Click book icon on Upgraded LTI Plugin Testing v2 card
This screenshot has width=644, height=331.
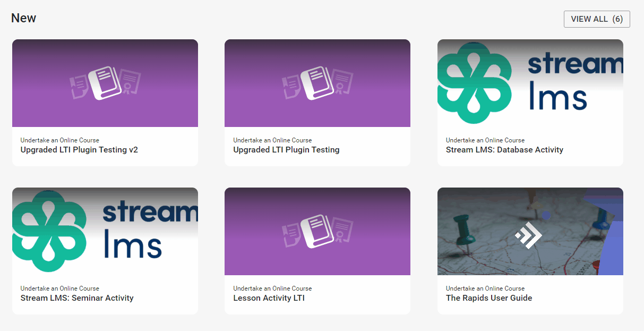105,83
